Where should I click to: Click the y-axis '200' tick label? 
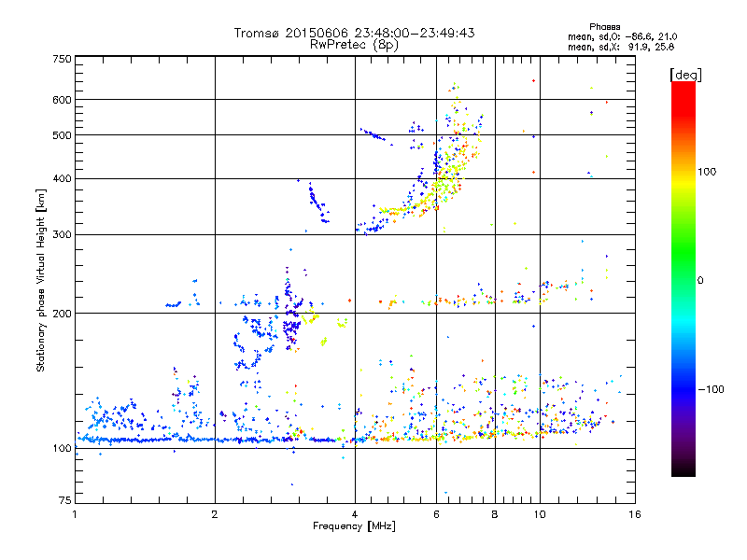[x=62, y=314]
